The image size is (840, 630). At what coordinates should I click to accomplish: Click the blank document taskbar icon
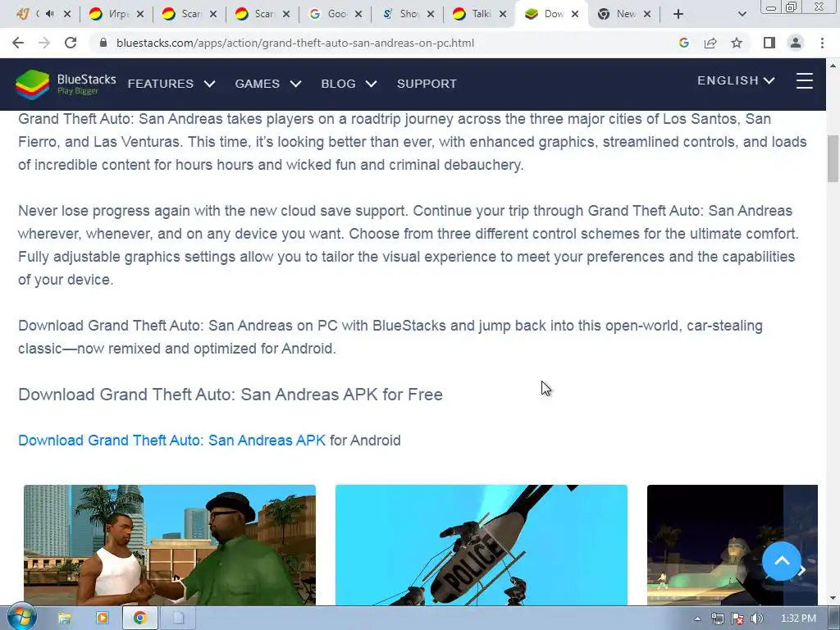click(178, 619)
